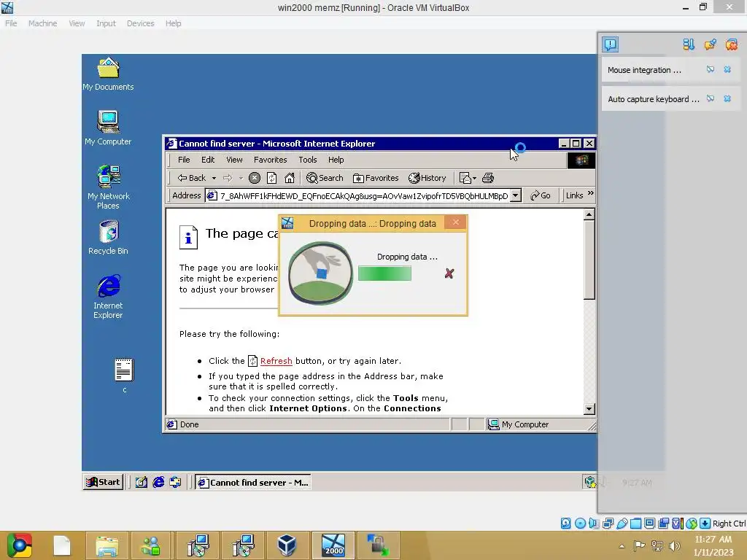Click the host volume speaker icon
The image size is (747, 560).
point(674,546)
